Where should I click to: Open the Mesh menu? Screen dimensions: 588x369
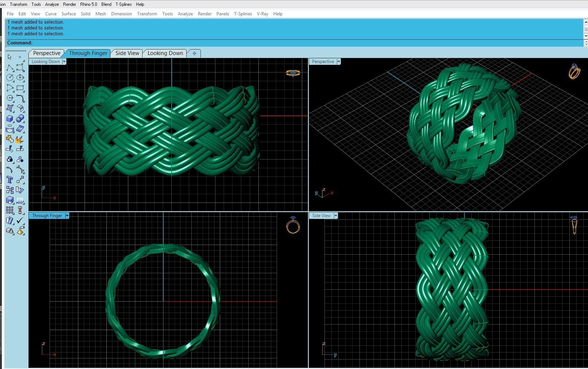(x=101, y=14)
